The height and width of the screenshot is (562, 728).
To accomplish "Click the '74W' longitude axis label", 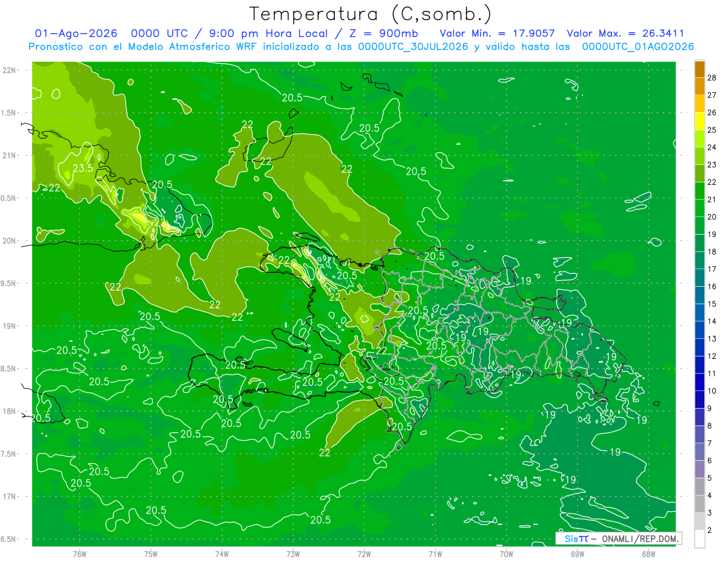I will pos(222,554).
